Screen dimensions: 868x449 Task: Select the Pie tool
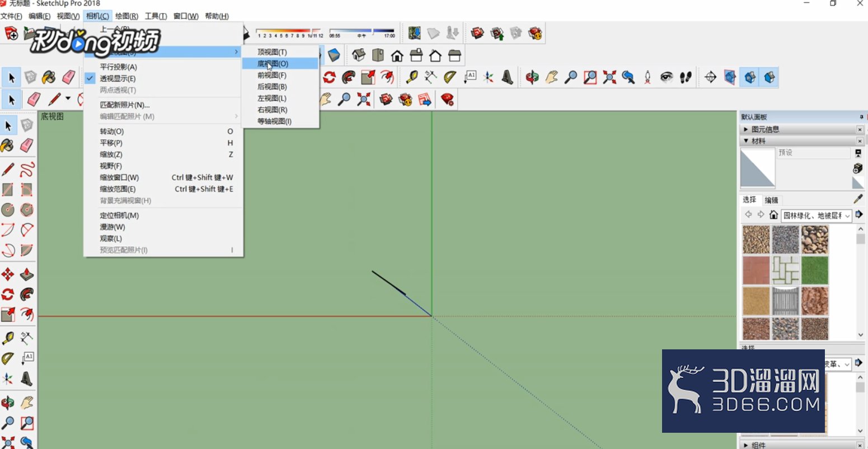27,250
